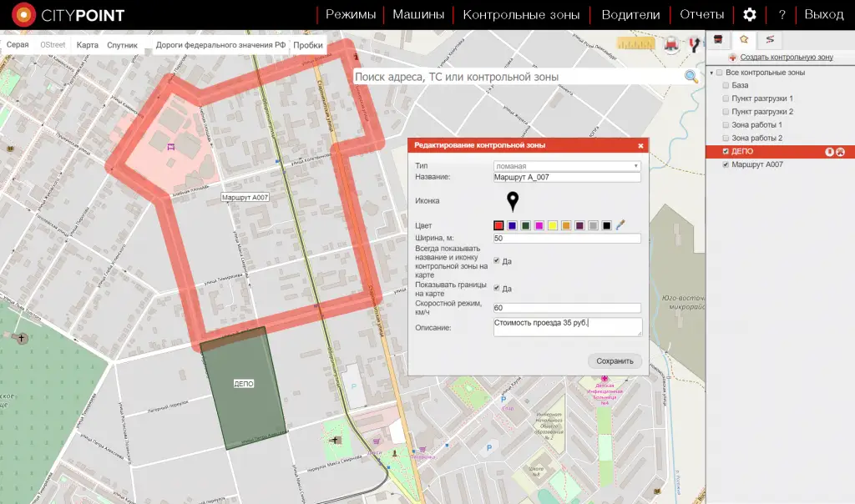The height and width of the screenshot is (504, 855).
Task: Uncheck the Маршрут А007 zone checkbox
Action: click(x=726, y=165)
